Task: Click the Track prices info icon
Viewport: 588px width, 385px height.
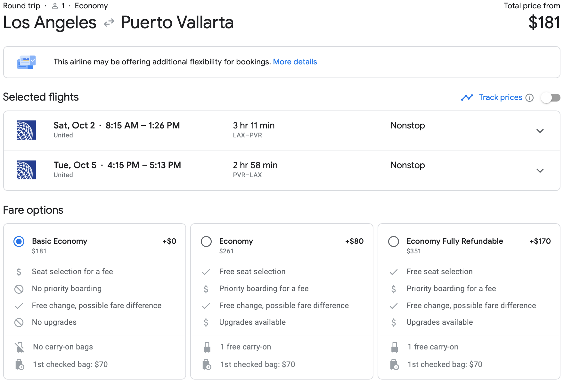Action: (x=530, y=98)
